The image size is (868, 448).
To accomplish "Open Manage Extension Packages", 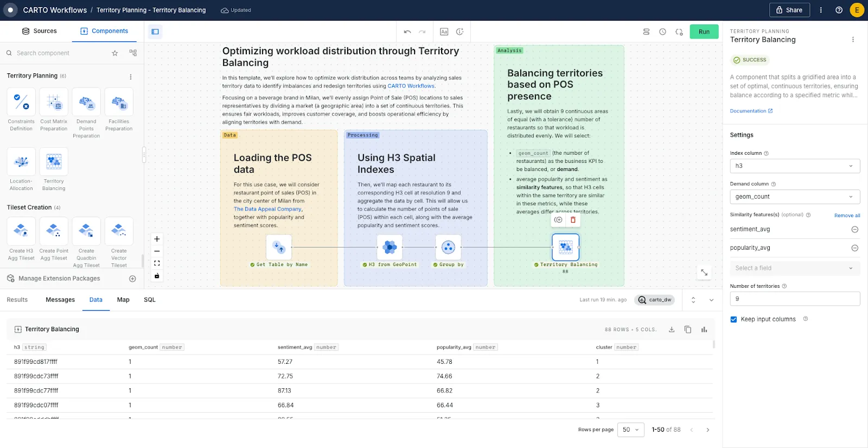I will (59, 279).
